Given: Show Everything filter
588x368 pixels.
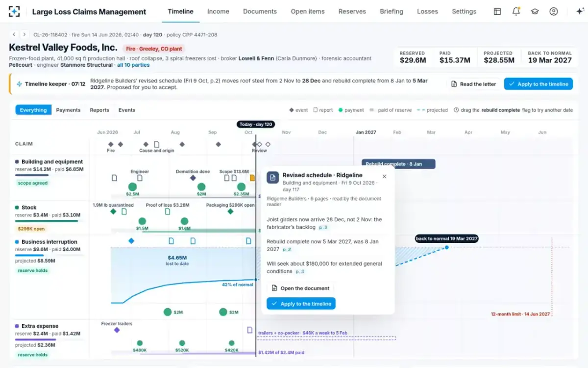Looking at the screenshot, I should coord(33,110).
